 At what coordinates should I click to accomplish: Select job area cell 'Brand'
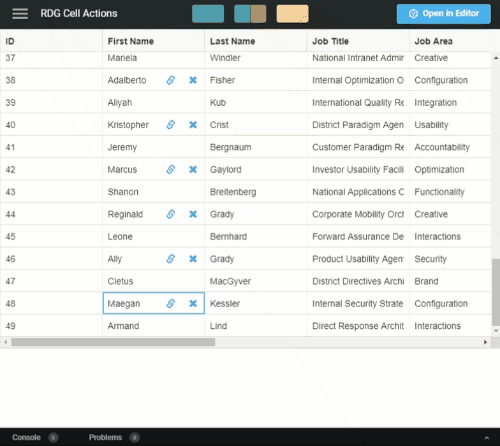450,281
